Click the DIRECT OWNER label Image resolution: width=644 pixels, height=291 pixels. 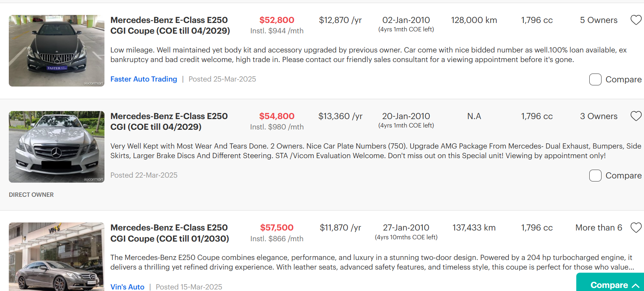click(31, 195)
